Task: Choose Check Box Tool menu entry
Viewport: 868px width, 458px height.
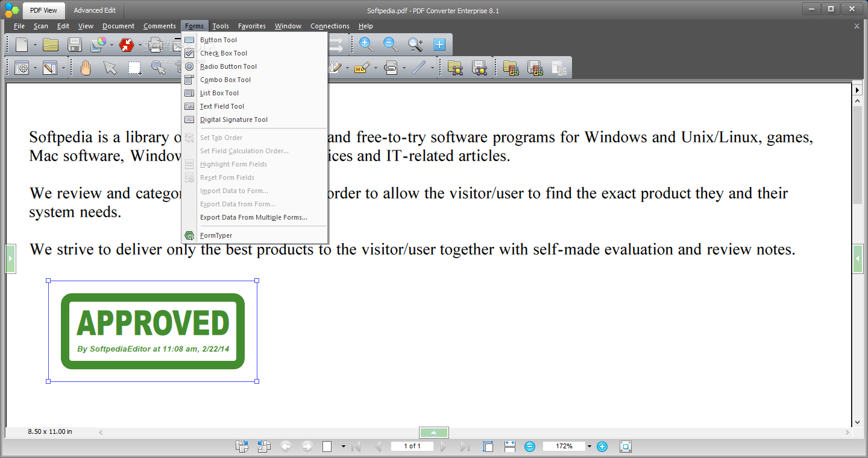Action: tap(254, 53)
